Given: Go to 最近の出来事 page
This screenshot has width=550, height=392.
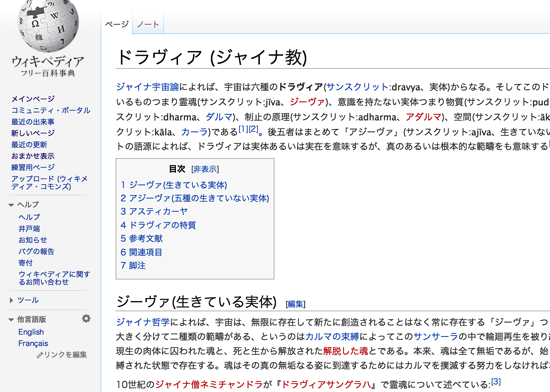Looking at the screenshot, I should [x=33, y=122].
